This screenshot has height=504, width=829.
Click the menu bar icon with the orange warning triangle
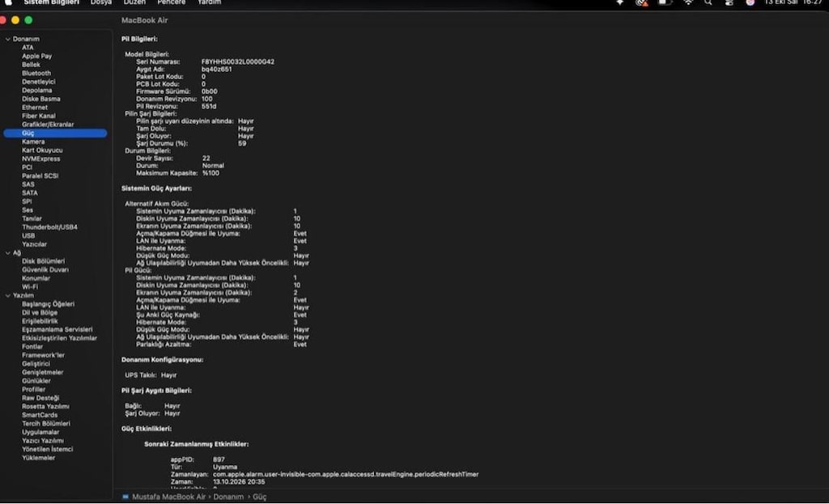[x=642, y=2]
